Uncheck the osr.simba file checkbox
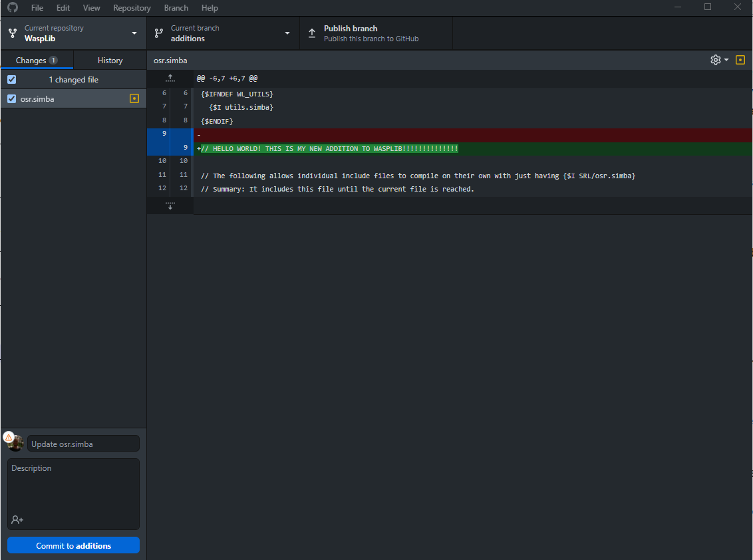The height and width of the screenshot is (560, 753). pyautogui.click(x=12, y=98)
